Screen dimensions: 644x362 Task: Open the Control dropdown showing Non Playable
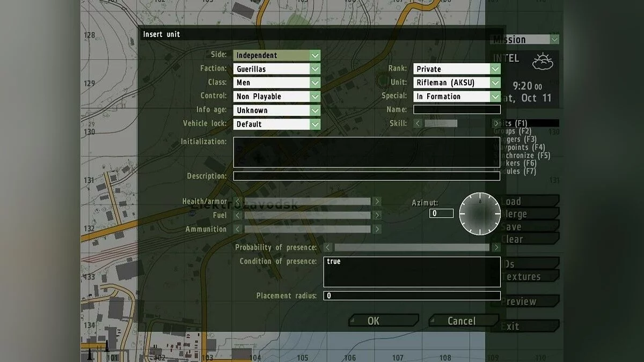pyautogui.click(x=276, y=97)
